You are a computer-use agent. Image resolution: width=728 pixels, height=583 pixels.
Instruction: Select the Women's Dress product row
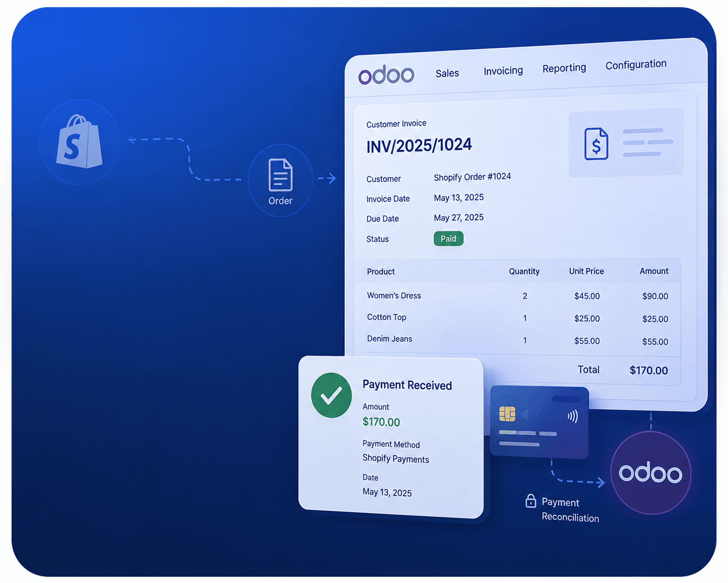[517, 296]
